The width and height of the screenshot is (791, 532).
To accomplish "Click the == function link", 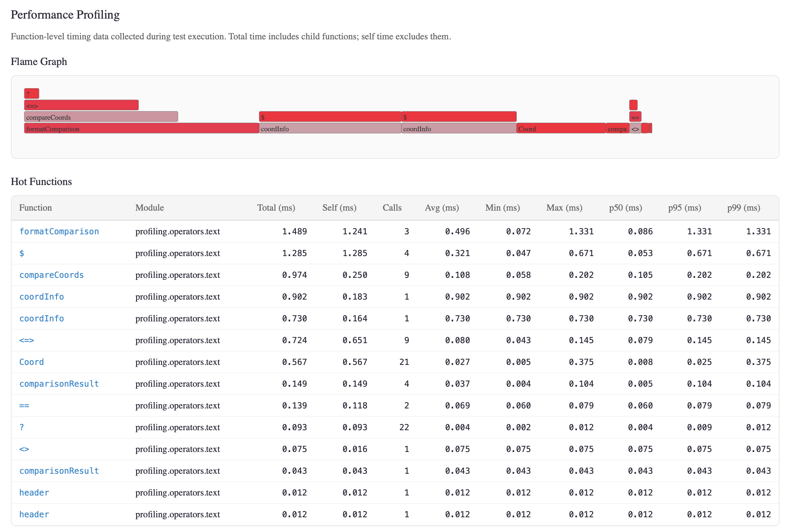I will [24, 406].
